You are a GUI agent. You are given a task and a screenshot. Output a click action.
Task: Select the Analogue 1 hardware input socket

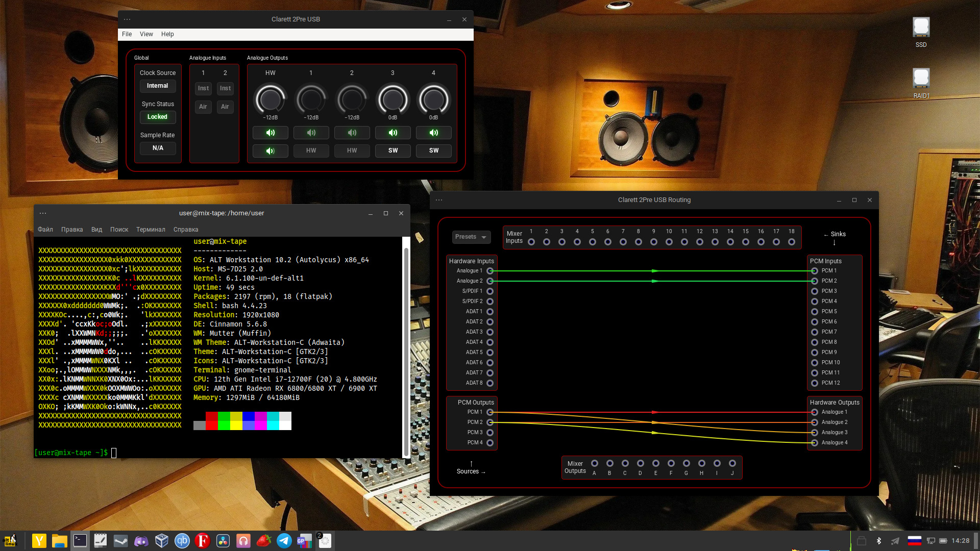[490, 271]
